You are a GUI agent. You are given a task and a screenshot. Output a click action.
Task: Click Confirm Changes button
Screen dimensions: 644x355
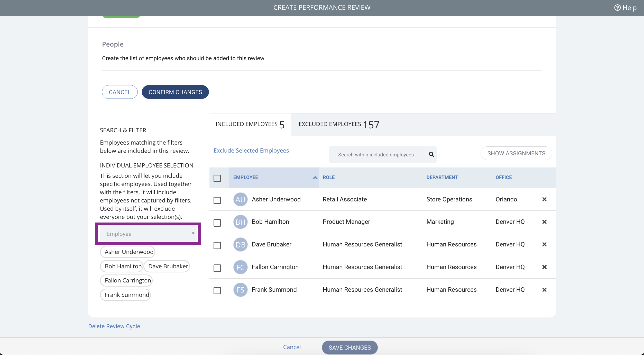pyautogui.click(x=175, y=92)
